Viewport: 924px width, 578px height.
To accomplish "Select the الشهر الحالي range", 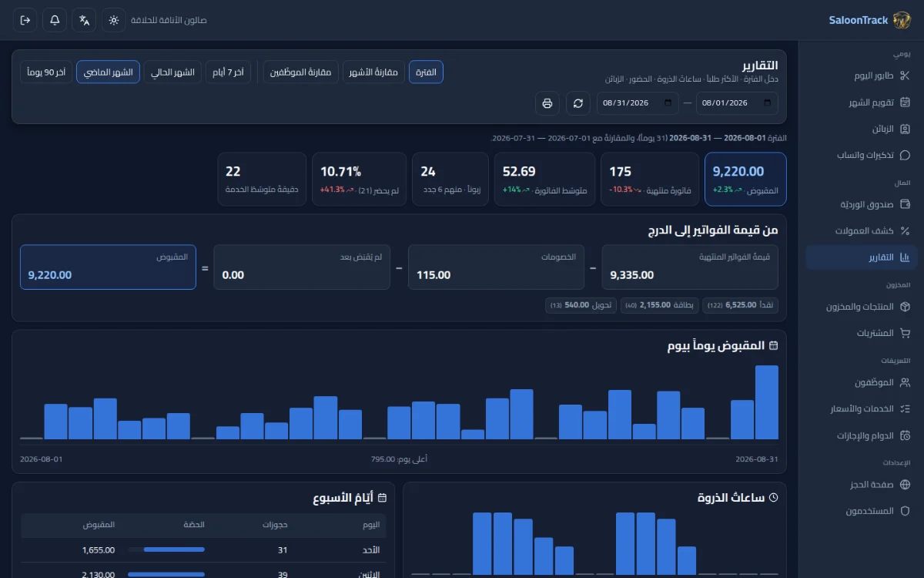I will click(x=172, y=72).
